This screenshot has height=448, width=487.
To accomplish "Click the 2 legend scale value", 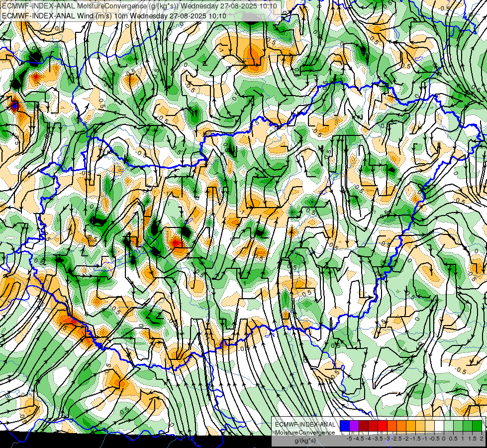I will 482,439.
